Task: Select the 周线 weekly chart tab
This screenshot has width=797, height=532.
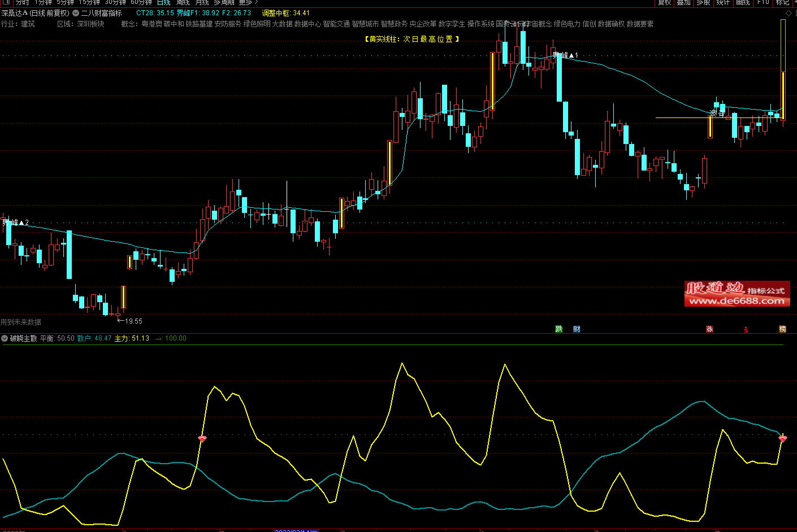Action: coord(183,2)
